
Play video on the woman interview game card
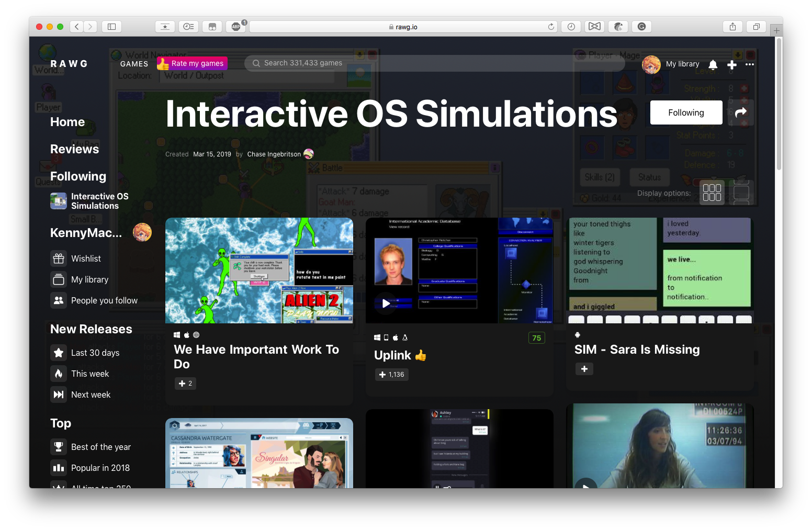[586, 484]
